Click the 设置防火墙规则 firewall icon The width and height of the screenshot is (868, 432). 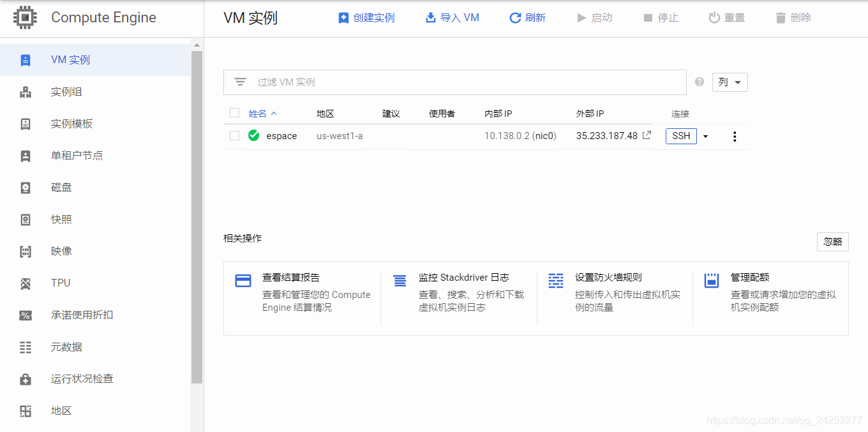pyautogui.click(x=556, y=281)
